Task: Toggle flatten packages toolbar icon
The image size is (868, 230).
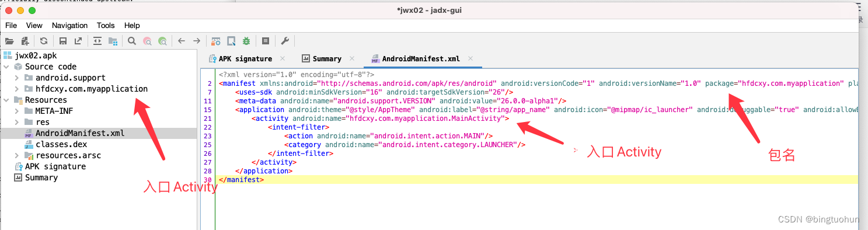Action: [x=113, y=41]
